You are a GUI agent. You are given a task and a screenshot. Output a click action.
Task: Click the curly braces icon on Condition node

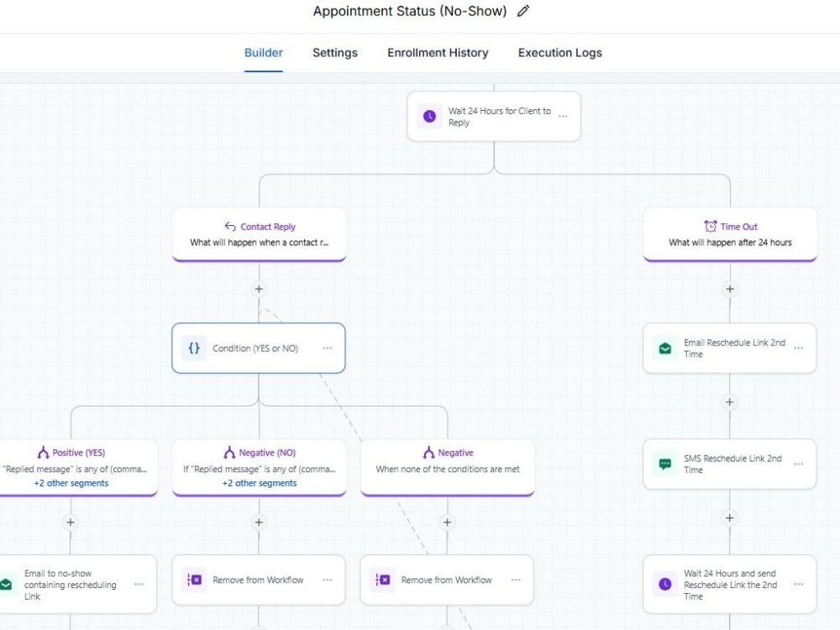coord(194,349)
